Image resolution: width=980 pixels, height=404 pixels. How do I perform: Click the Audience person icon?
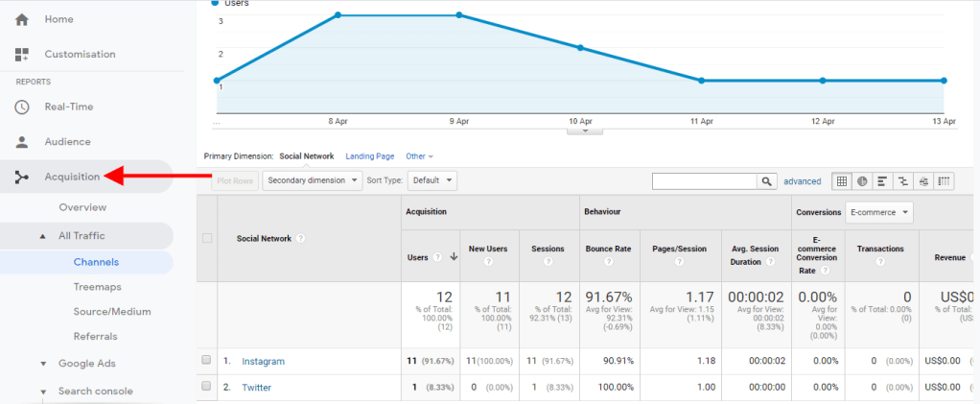point(22,142)
